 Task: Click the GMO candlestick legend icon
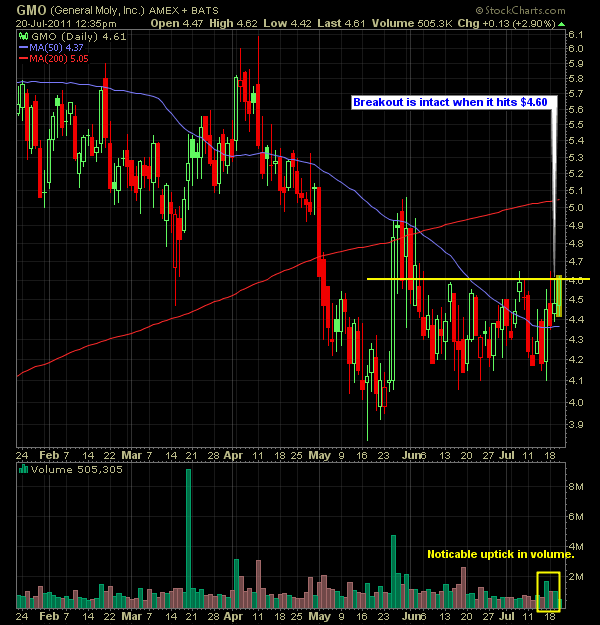(x=23, y=35)
